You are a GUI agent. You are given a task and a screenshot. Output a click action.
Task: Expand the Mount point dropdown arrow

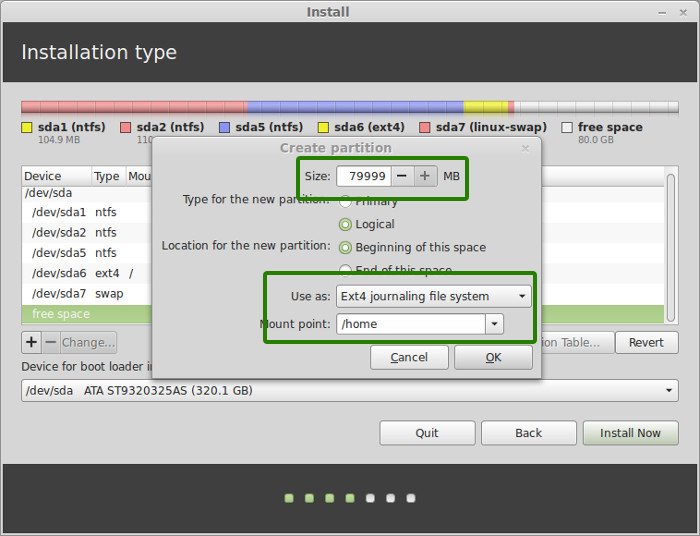(x=494, y=324)
